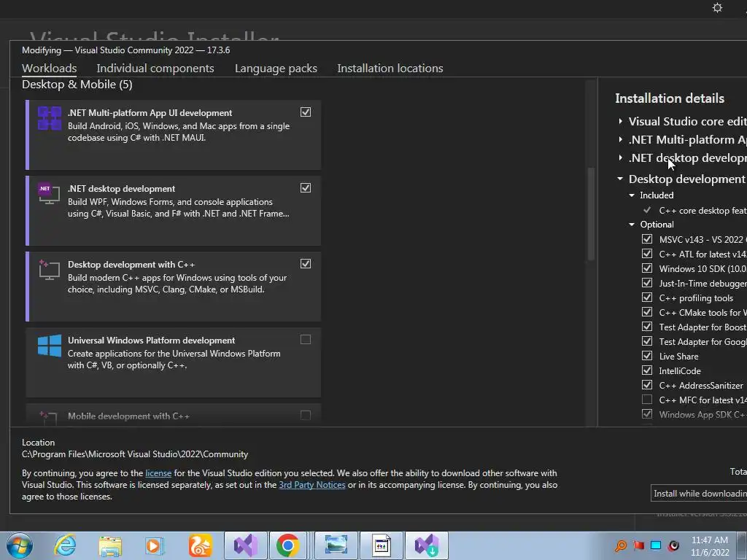The width and height of the screenshot is (747, 560).
Task: Click the Universal Windows Platform Windows logo icon
Action: pos(50,345)
